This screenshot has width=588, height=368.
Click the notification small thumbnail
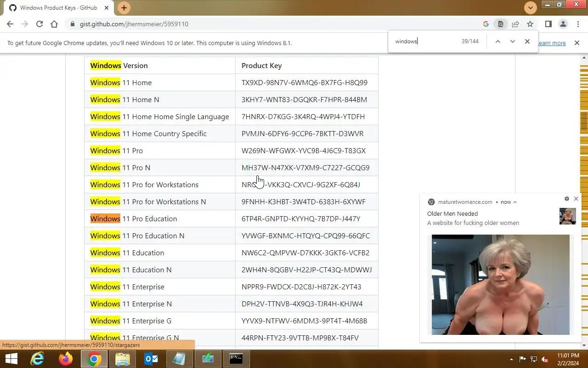click(x=567, y=216)
